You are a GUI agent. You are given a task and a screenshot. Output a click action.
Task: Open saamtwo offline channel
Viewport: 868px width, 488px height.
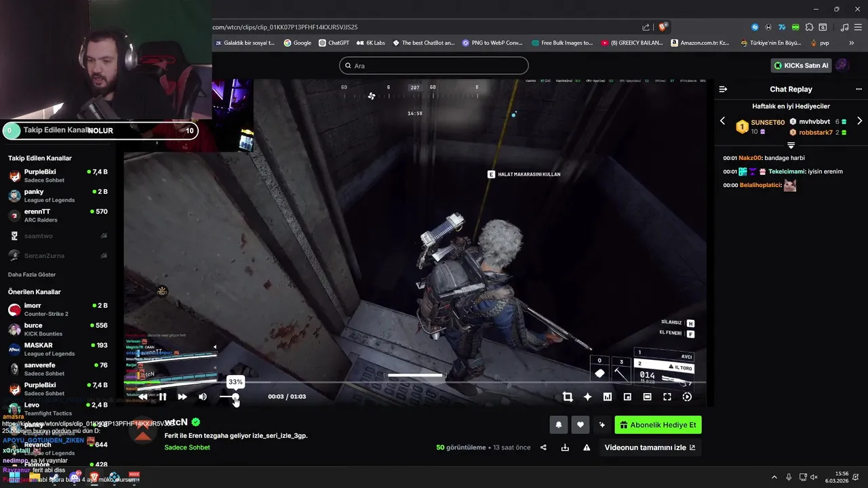(x=58, y=236)
